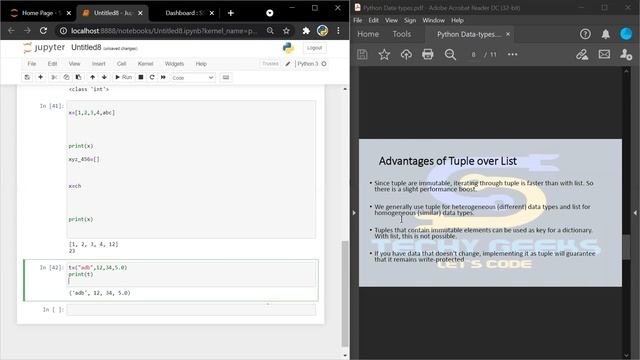640x360 pixels.
Task: Click the empty input cell at bottom
Action: 191,310
